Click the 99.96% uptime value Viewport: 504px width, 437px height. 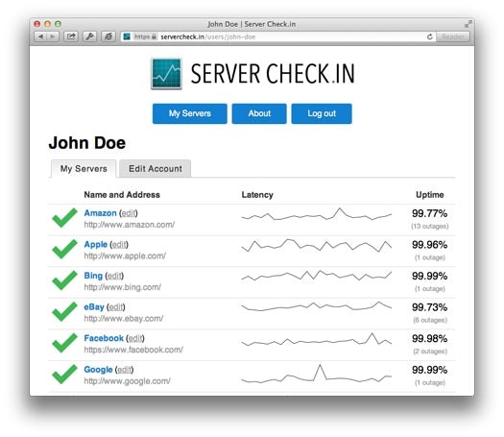429,245
